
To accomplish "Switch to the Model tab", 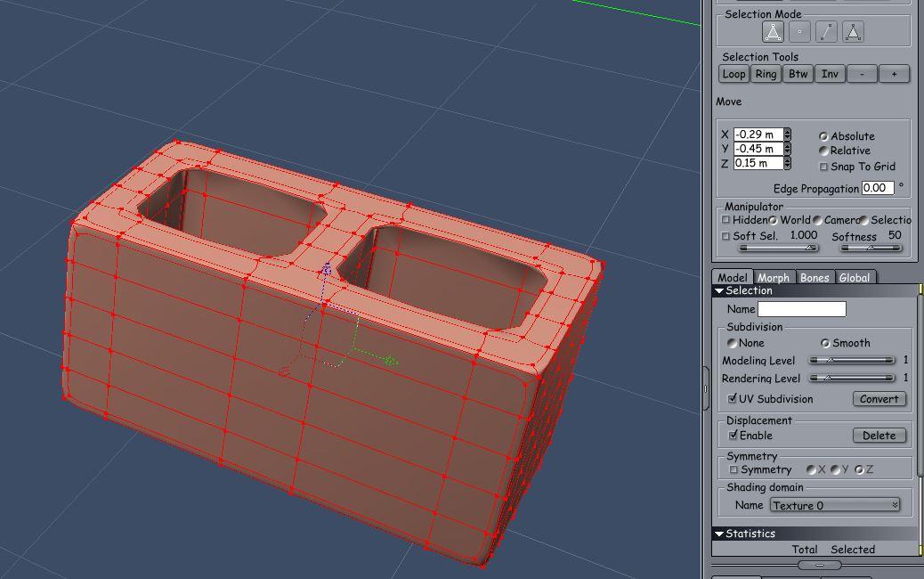I will (x=733, y=277).
